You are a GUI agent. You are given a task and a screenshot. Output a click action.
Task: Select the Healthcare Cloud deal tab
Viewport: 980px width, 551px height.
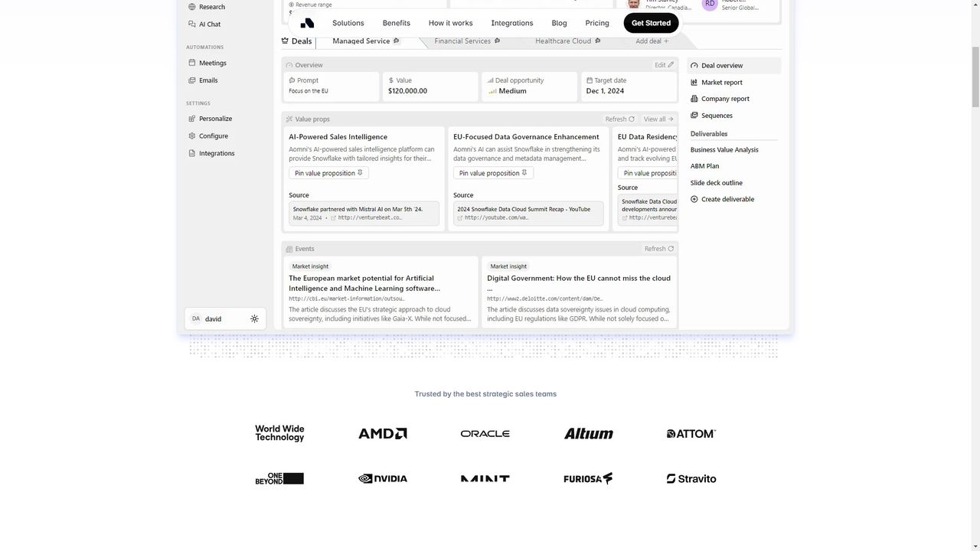click(x=567, y=41)
